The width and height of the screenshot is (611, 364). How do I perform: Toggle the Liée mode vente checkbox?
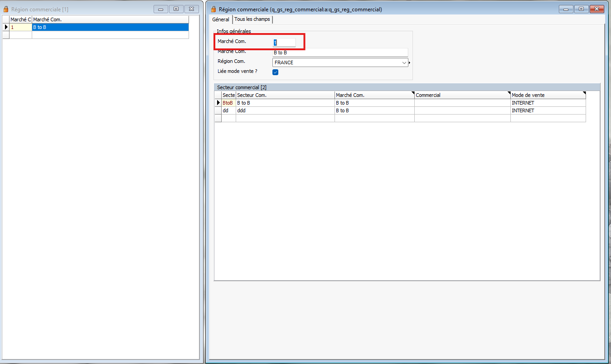[x=275, y=72]
